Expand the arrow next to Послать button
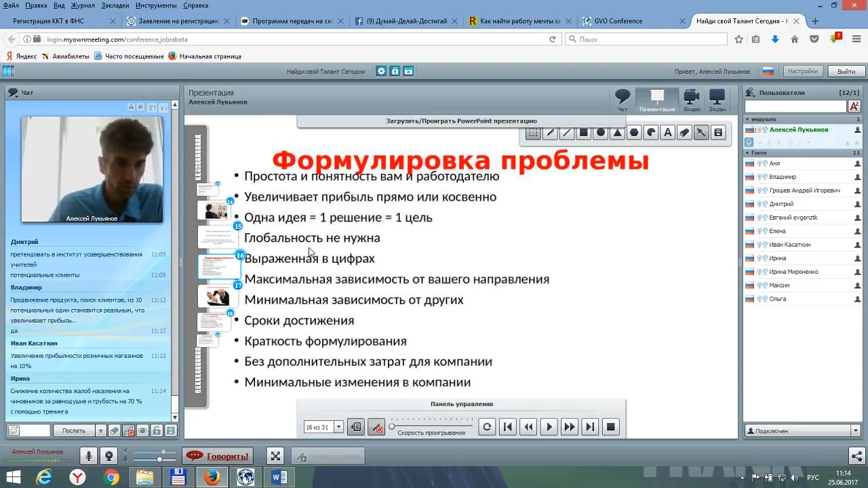The image size is (868, 488). [100, 430]
